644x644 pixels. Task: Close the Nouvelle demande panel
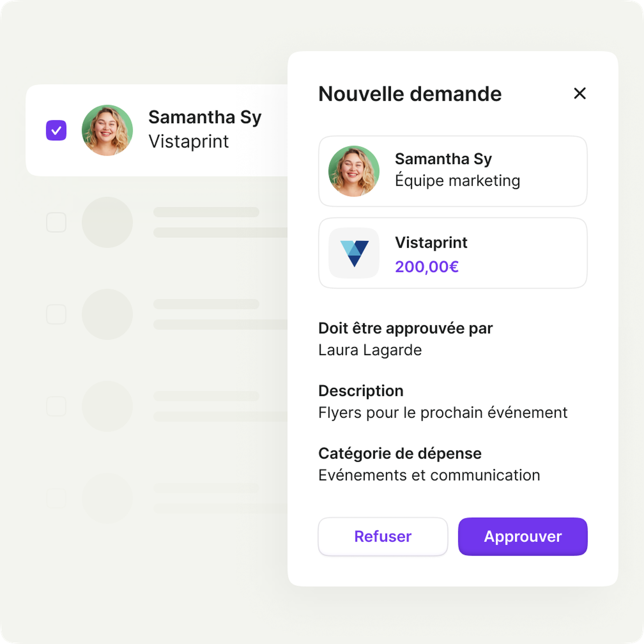click(x=580, y=93)
